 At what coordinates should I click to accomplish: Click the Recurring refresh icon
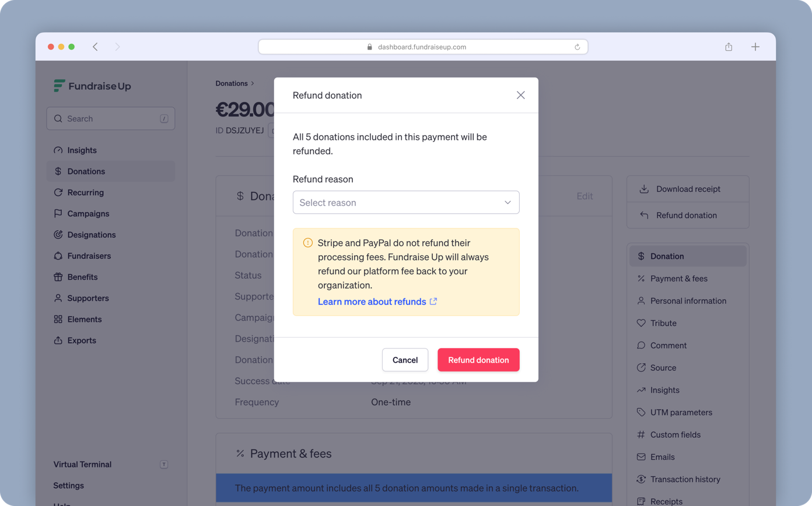[58, 192]
